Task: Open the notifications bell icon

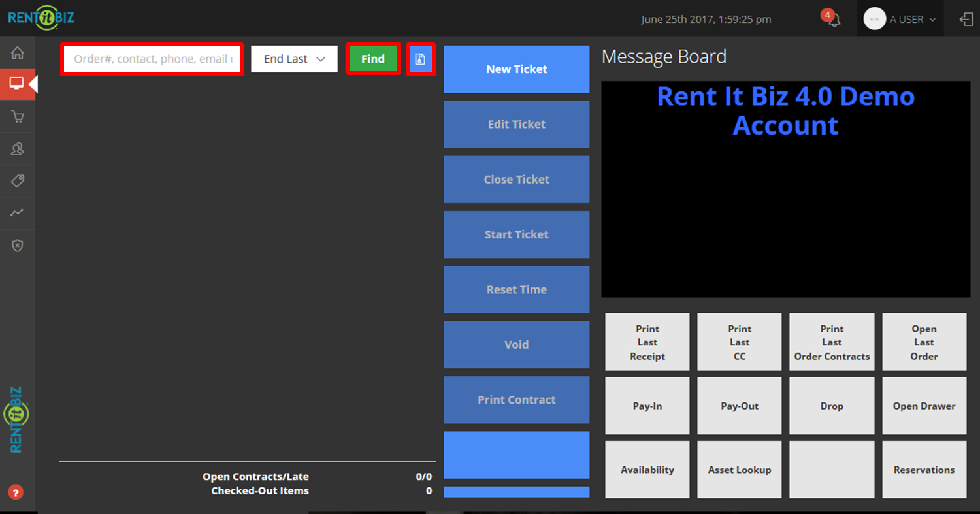Action: tap(834, 20)
